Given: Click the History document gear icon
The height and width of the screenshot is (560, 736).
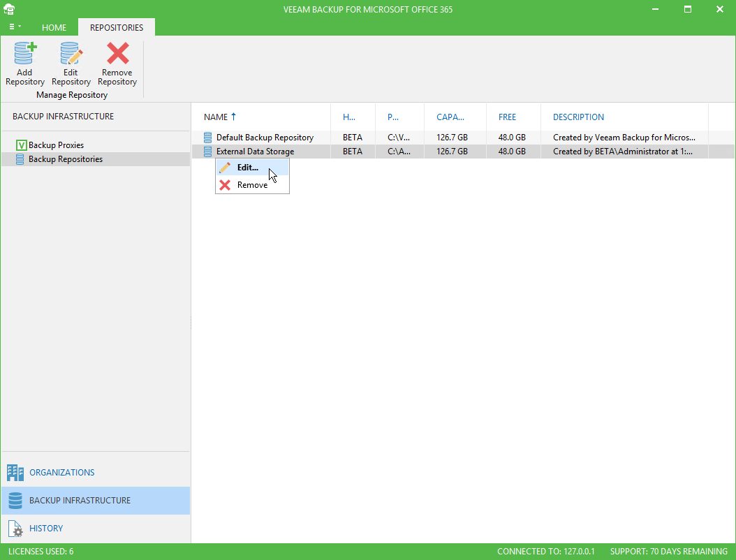Looking at the screenshot, I should (15, 529).
